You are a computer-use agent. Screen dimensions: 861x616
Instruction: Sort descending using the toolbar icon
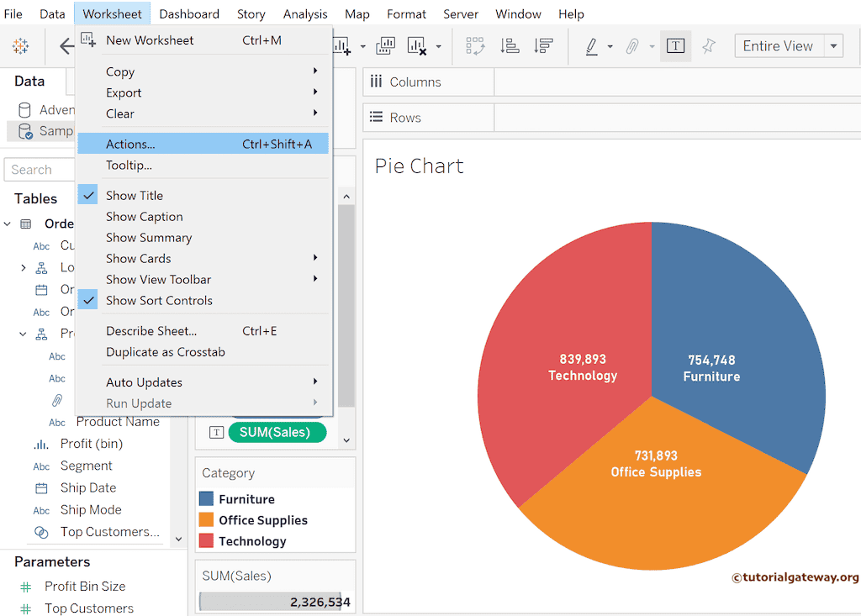pyautogui.click(x=543, y=46)
